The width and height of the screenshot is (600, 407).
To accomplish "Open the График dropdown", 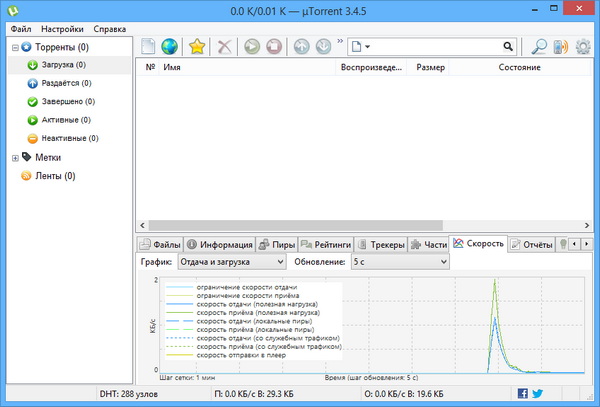I will pos(231,261).
